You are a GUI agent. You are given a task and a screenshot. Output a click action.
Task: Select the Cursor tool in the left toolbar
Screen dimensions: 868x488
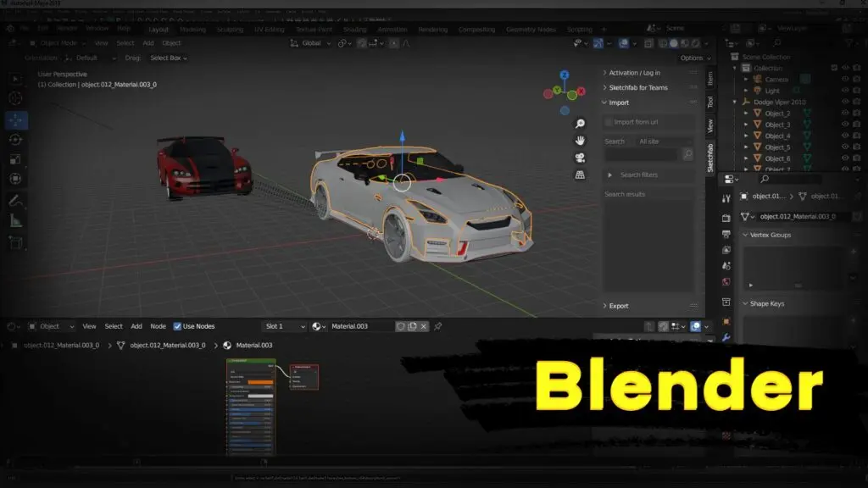pyautogui.click(x=15, y=98)
